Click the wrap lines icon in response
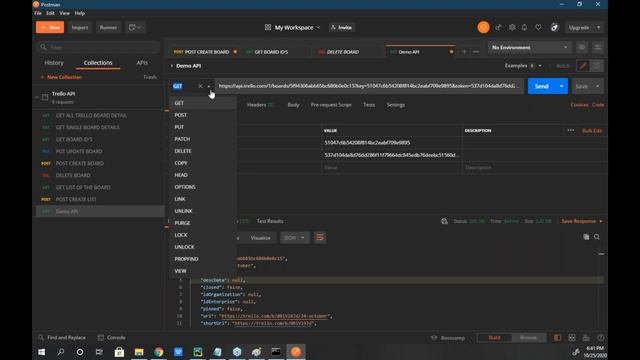 click(320, 238)
